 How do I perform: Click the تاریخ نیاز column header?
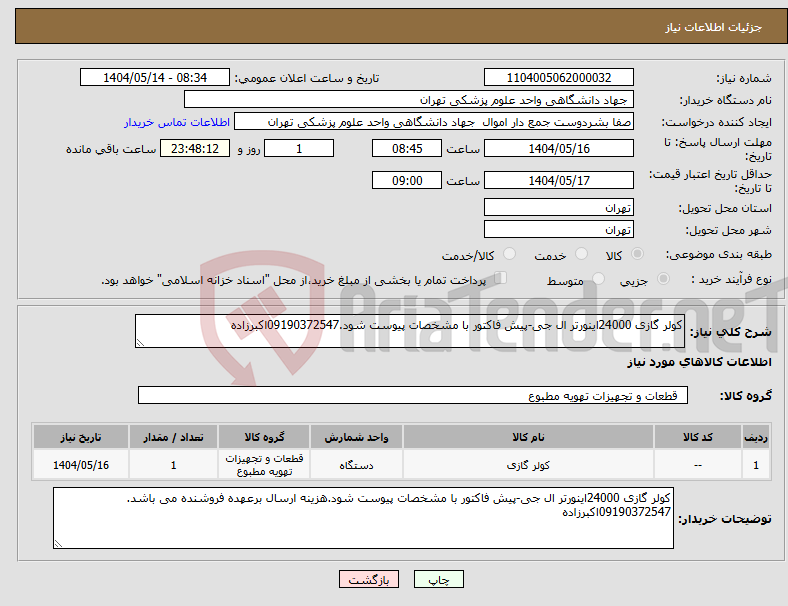tap(81, 437)
